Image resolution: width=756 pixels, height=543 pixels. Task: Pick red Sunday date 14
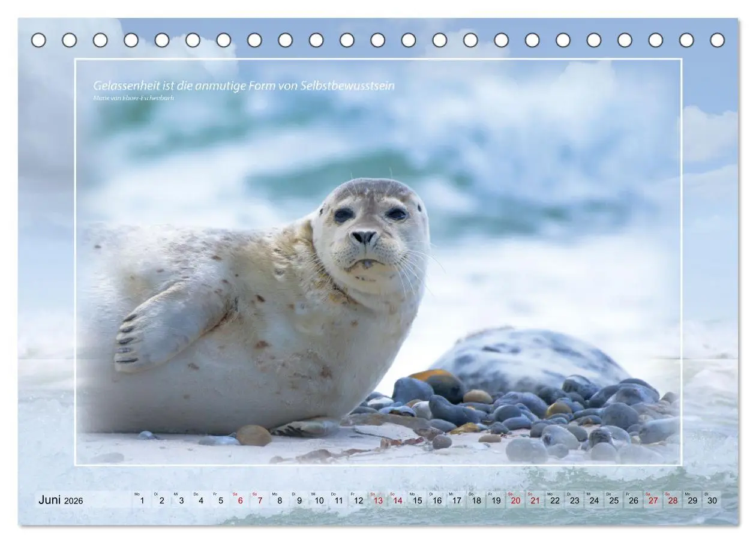[x=397, y=500]
